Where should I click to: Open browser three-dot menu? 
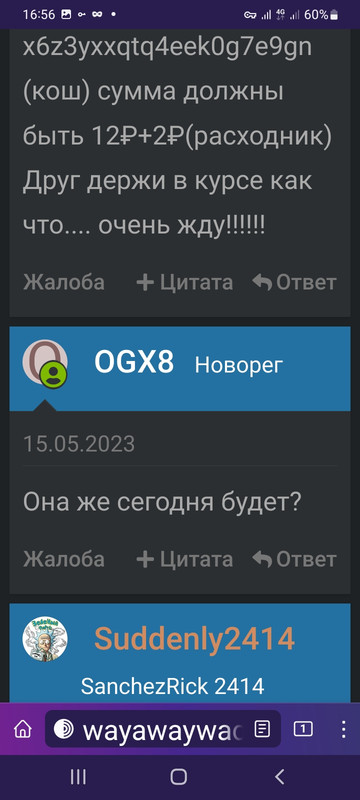343,729
